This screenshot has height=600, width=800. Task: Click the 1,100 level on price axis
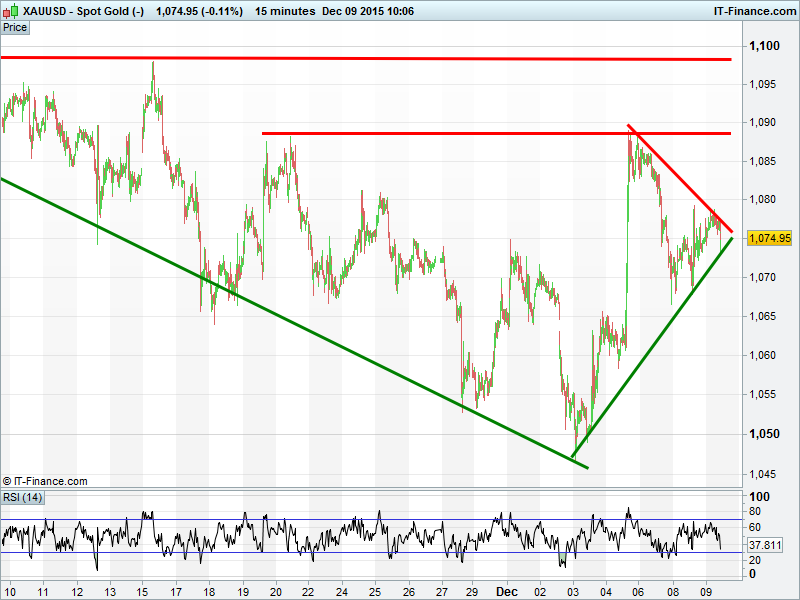764,46
